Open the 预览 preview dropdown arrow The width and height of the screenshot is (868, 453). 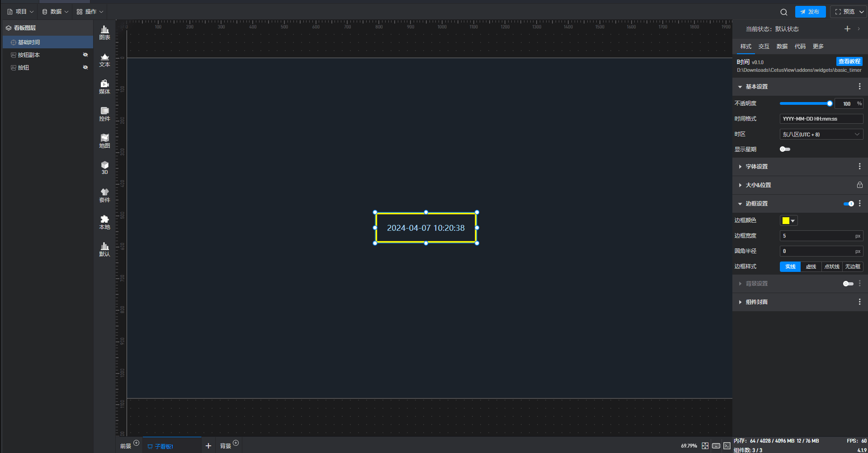[862, 12]
